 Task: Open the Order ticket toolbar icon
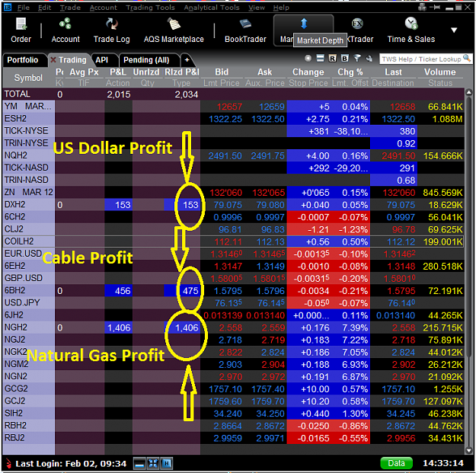coord(21,30)
